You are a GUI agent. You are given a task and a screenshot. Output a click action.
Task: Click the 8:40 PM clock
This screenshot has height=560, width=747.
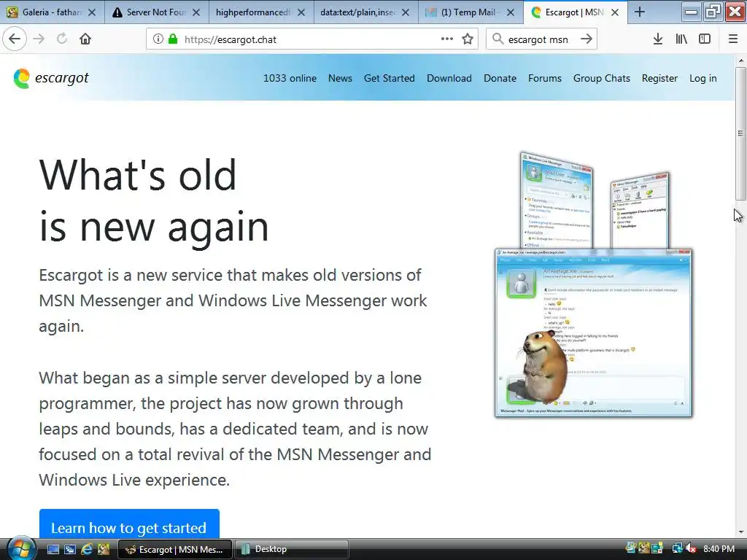[719, 549]
